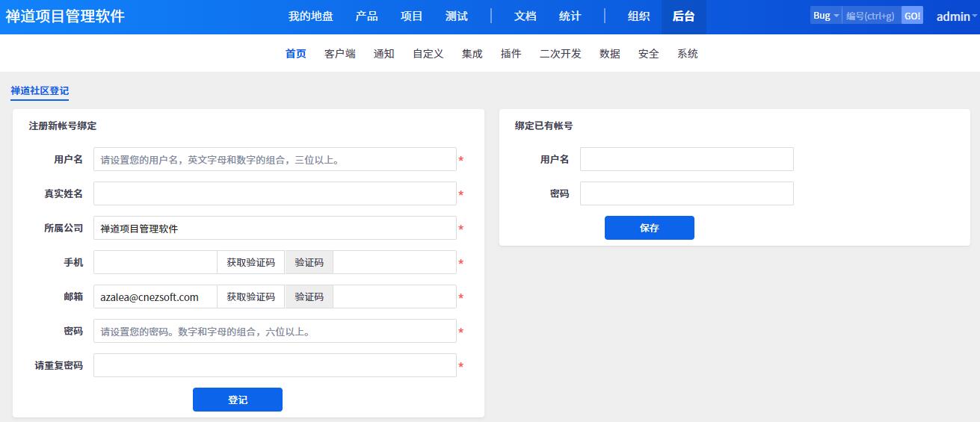
Task: Open the Bug type dropdown
Action: pos(825,16)
